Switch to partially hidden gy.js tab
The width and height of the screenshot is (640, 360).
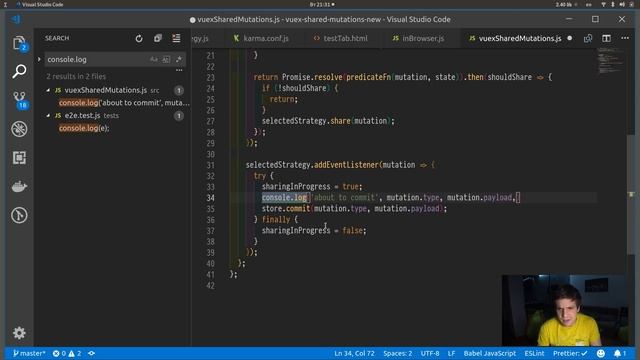click(201, 38)
